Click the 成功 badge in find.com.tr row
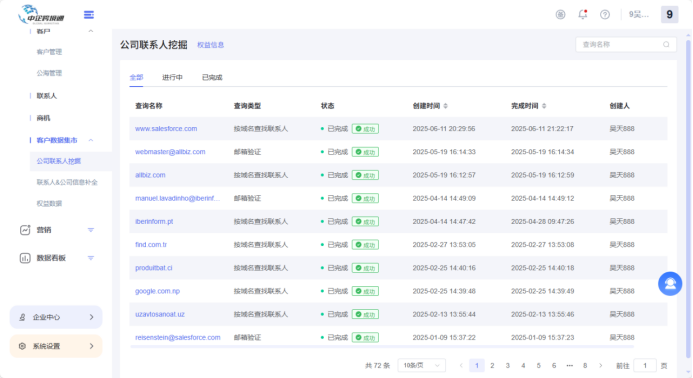Image resolution: width=693 pixels, height=378 pixels. click(x=366, y=244)
